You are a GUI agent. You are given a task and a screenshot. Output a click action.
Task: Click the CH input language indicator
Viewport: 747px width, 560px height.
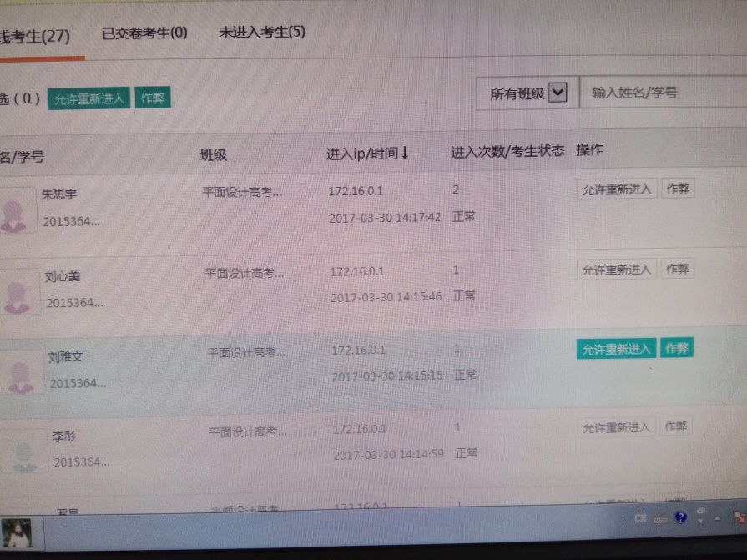click(x=640, y=518)
